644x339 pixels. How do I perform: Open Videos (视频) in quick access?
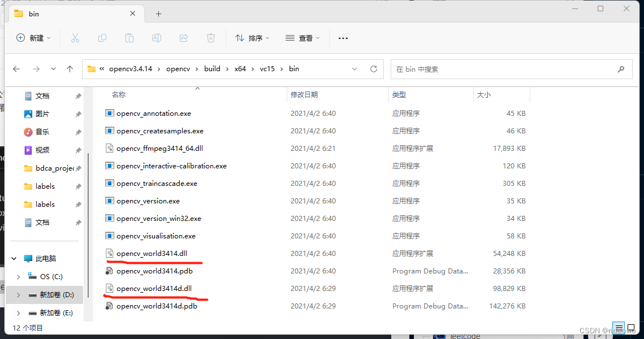(42, 150)
